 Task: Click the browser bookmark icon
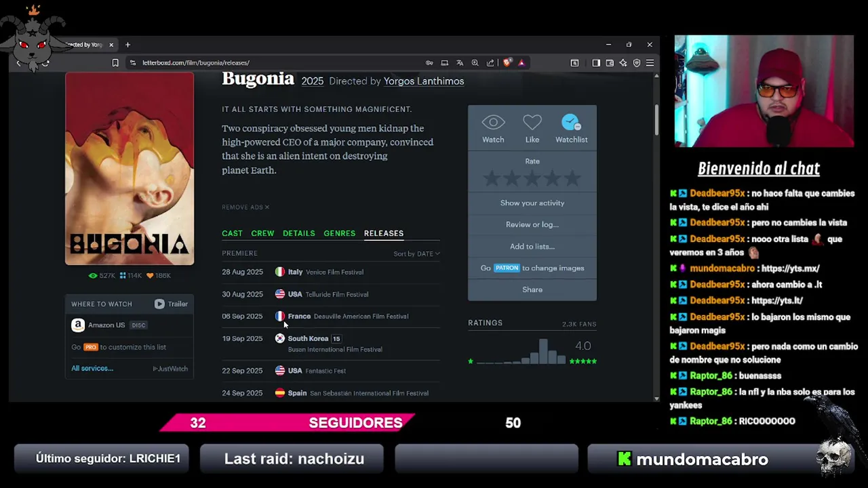115,63
